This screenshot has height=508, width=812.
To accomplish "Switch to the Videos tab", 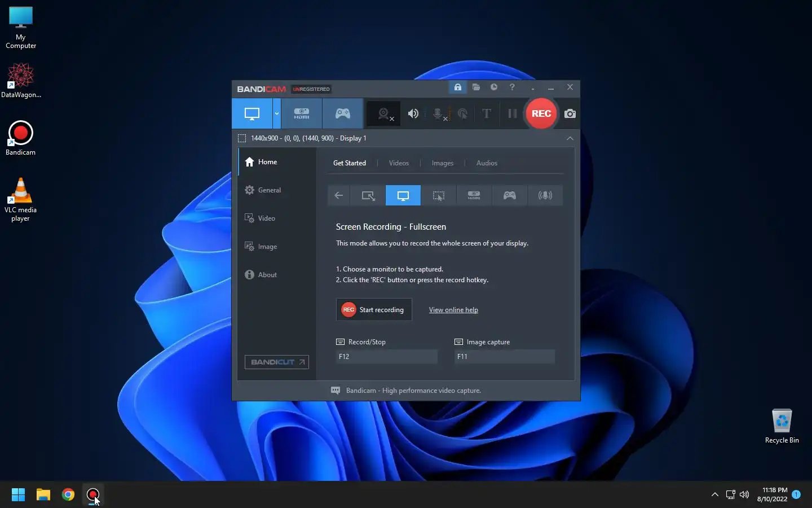I will pyautogui.click(x=399, y=163).
